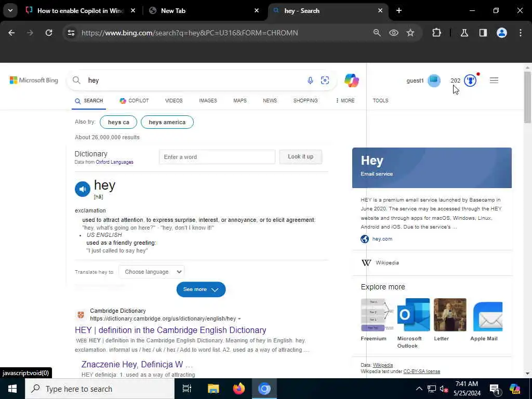
Task: Launch Firefox from the taskbar
Action: tap(239, 389)
